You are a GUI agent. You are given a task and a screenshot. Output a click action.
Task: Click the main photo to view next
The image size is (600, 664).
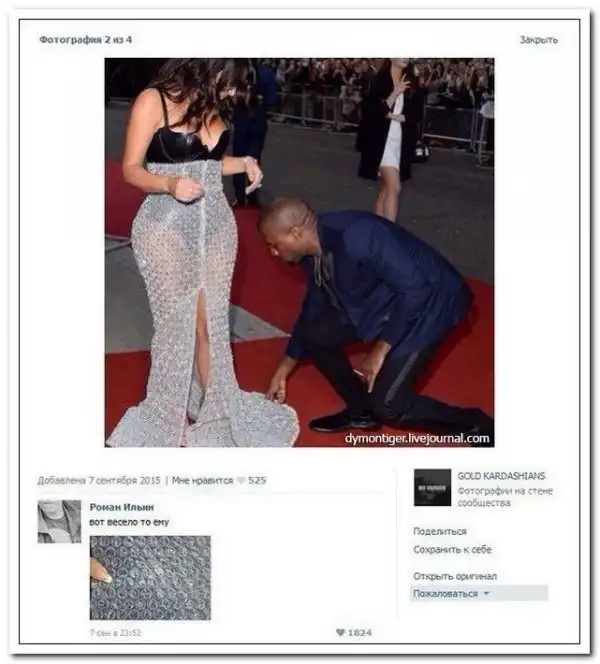pos(299,252)
